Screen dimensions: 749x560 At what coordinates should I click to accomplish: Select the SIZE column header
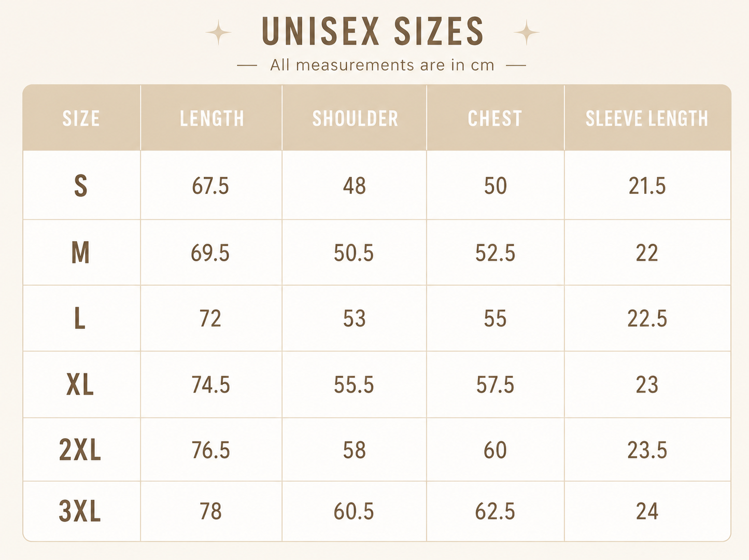tap(81, 119)
